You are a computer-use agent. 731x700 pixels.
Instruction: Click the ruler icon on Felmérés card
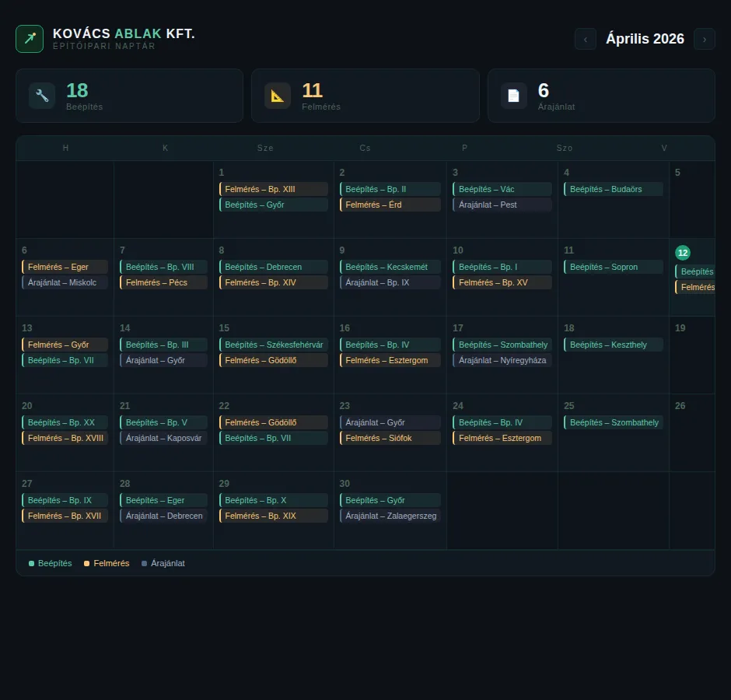point(278,96)
